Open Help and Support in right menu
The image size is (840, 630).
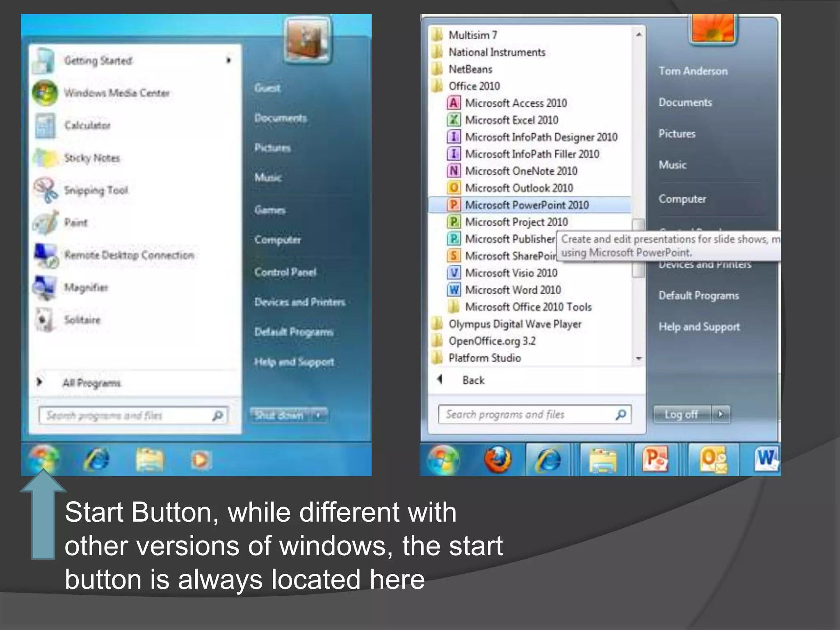(699, 327)
